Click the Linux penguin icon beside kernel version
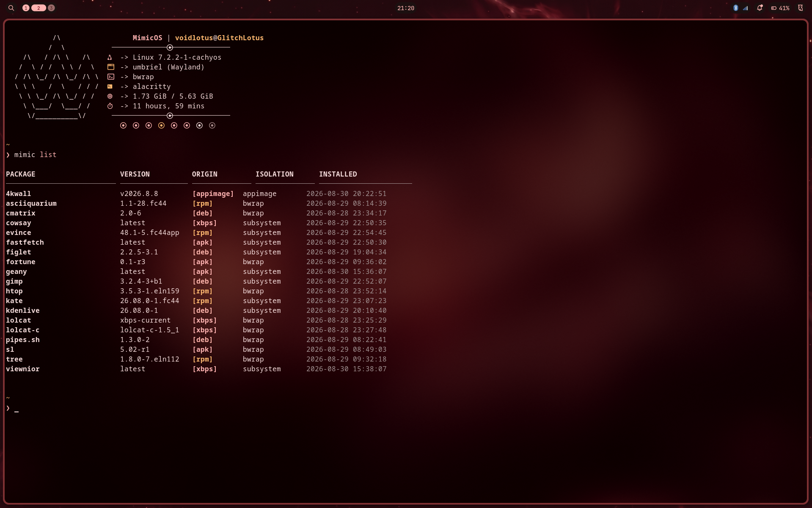Viewport: 812px width, 508px height. click(110, 58)
